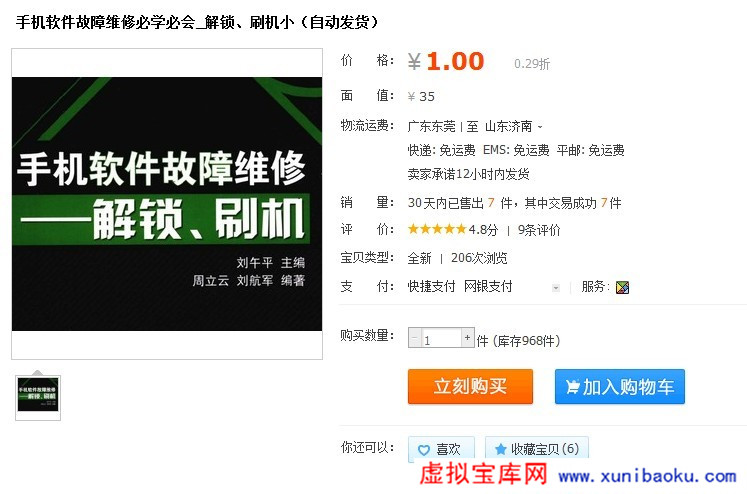Screen dimensions: 747x494
Task: Click the quantity input field
Action: pos(441,338)
